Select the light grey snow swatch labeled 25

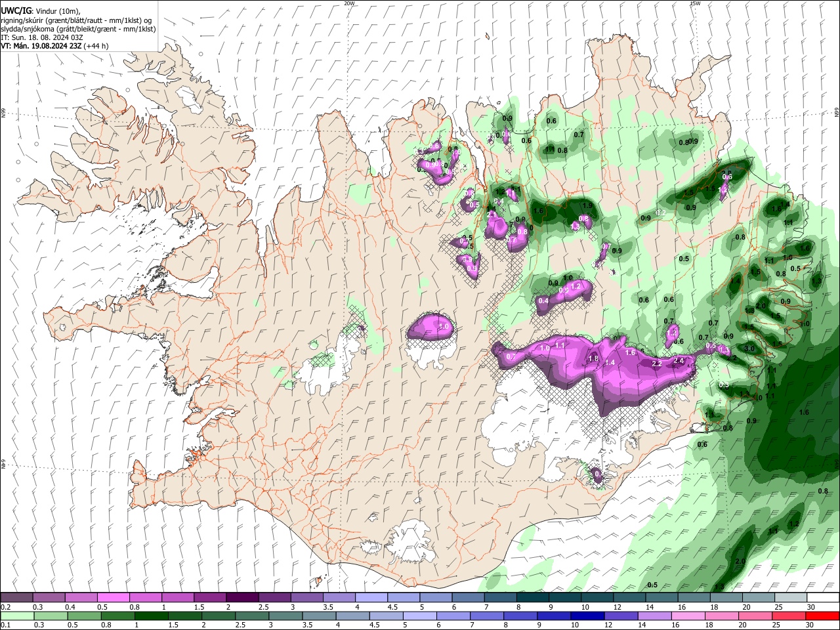791,597
